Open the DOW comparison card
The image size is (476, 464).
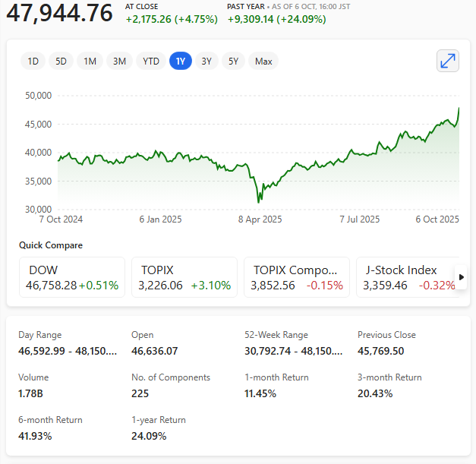tap(72, 277)
